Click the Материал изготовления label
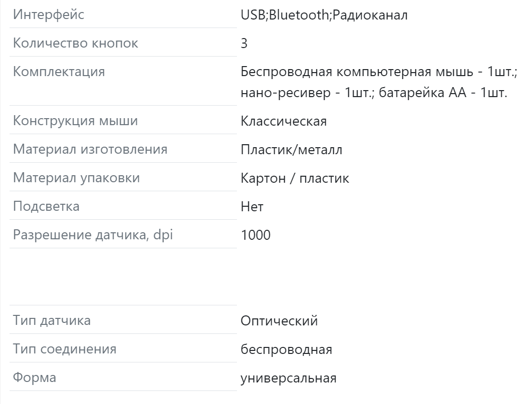The width and height of the screenshot is (532, 404). tap(90, 149)
